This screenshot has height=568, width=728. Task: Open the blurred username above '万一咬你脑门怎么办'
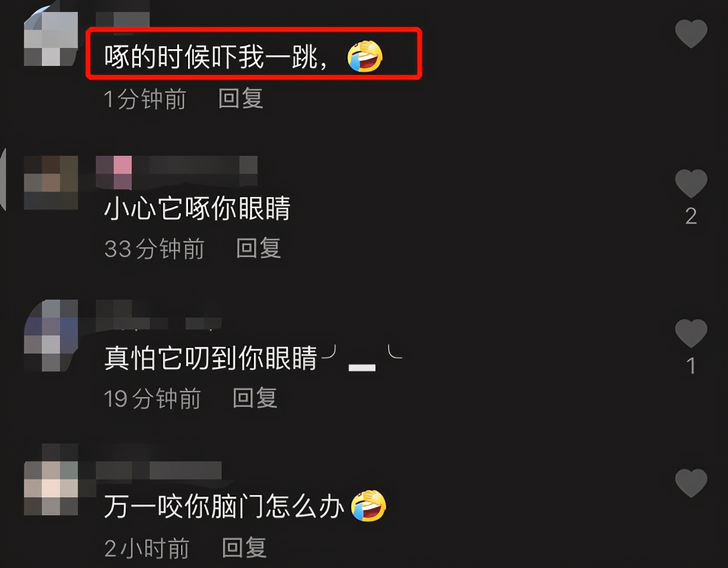(159, 470)
